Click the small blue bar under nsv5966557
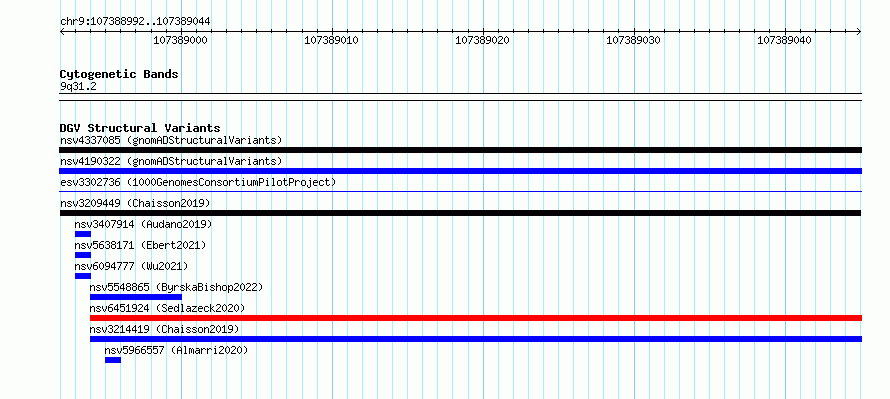Screen dimensions: 890x399 [113, 360]
